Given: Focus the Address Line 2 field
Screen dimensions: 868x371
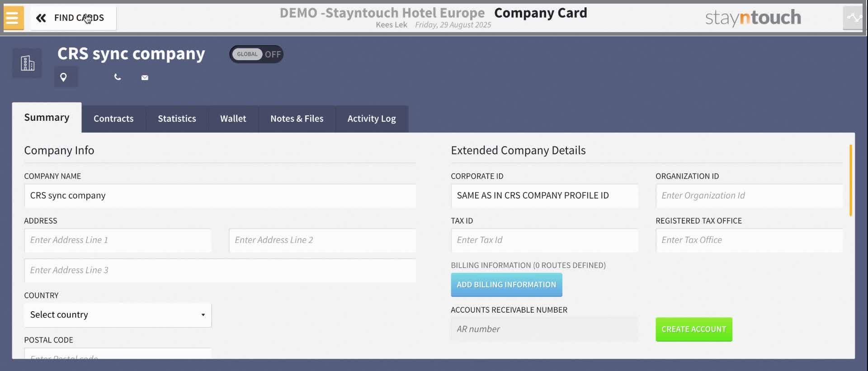Looking at the screenshot, I should [322, 240].
